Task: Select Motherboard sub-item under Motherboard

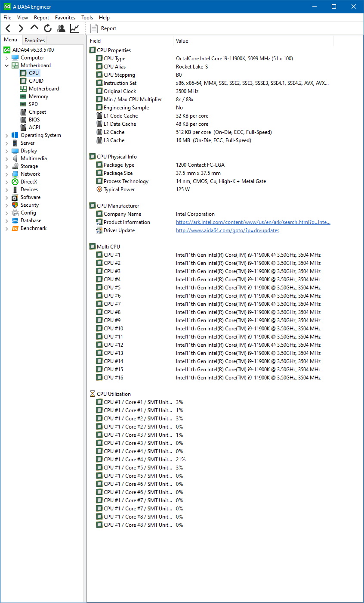Action: (x=44, y=89)
